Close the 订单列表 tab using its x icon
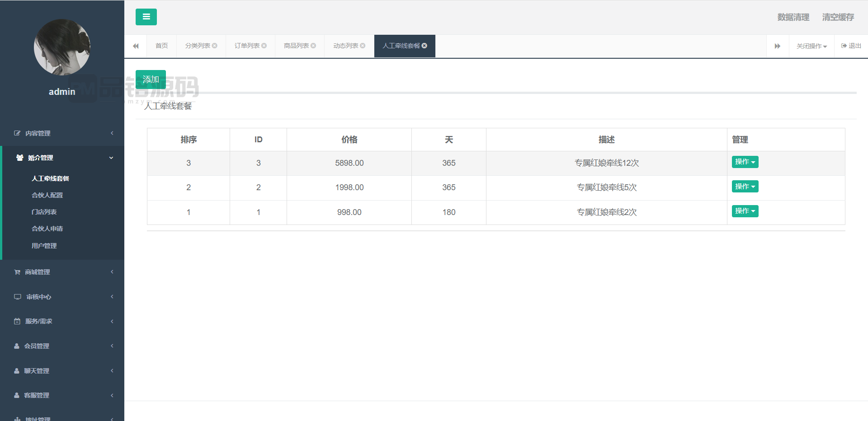The image size is (868, 421). (264, 46)
